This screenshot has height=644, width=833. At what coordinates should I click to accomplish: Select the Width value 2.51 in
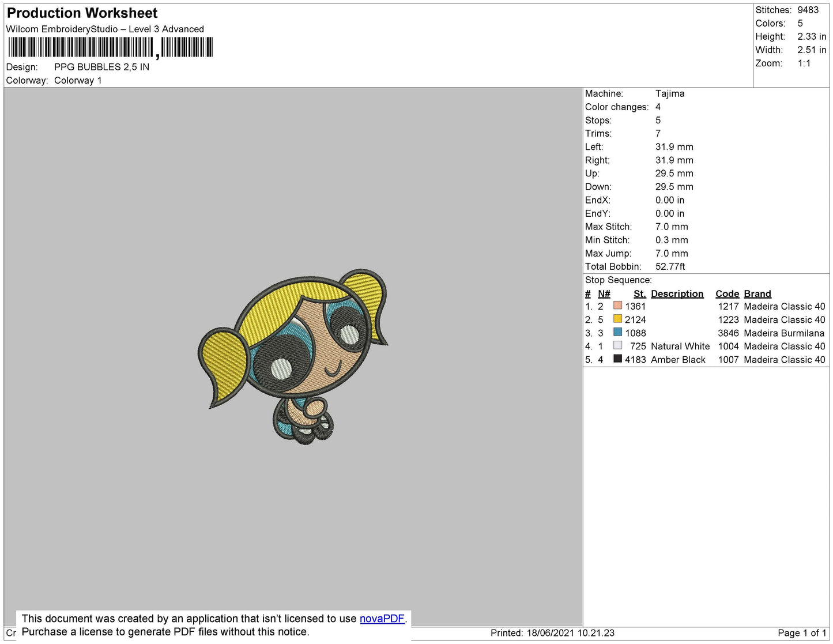[812, 50]
